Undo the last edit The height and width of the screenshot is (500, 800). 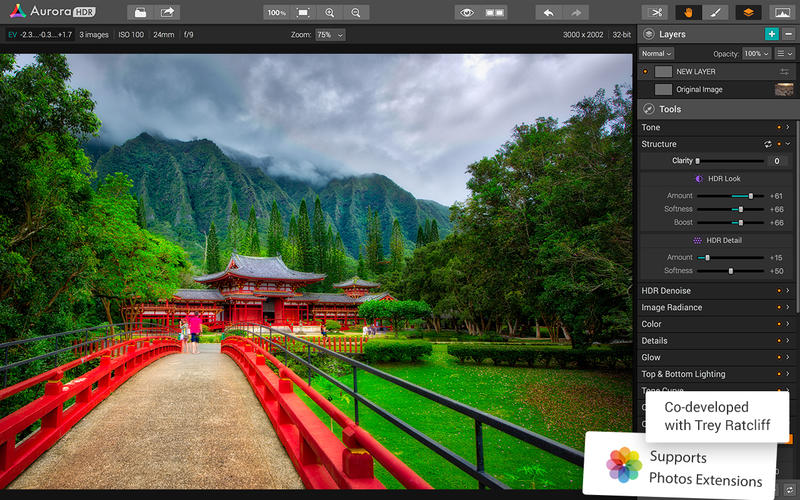549,12
